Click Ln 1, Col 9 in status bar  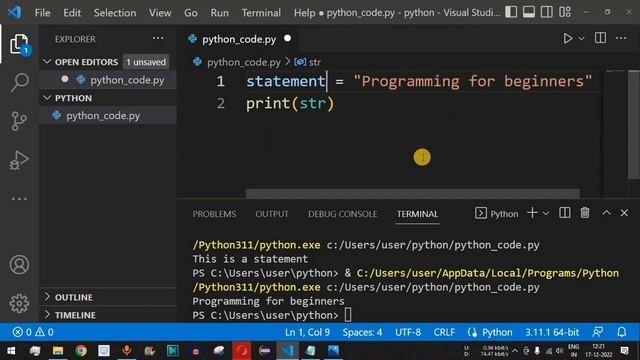click(307, 332)
